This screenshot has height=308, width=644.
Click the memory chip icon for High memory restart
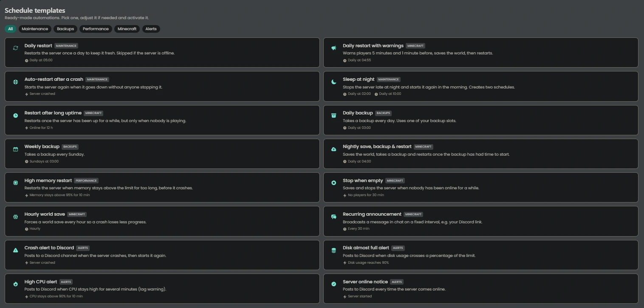[16, 183]
